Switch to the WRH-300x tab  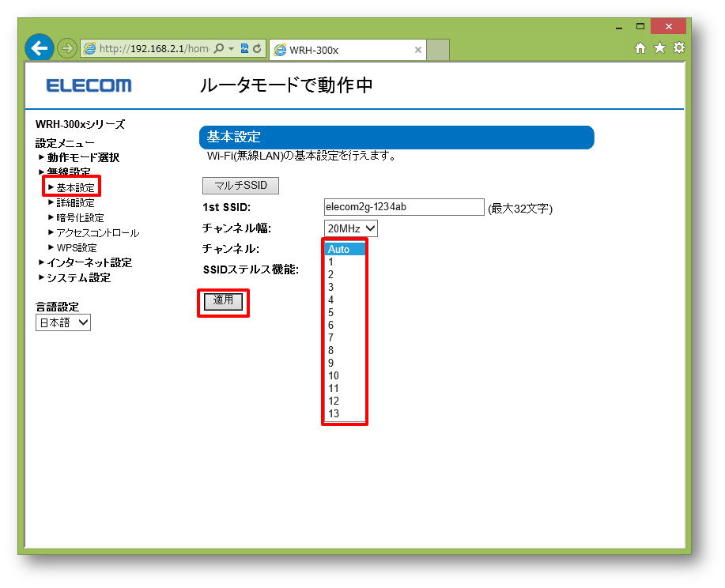347,50
